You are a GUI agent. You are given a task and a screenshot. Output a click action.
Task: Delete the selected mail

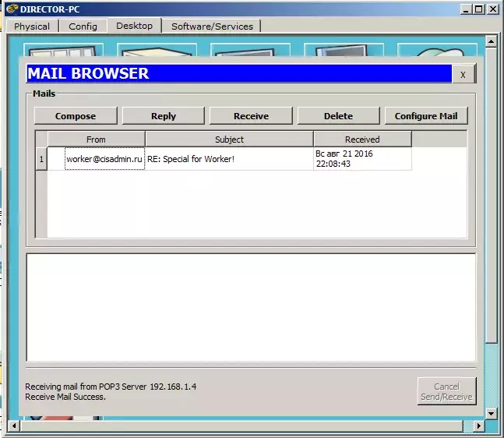[x=338, y=116]
